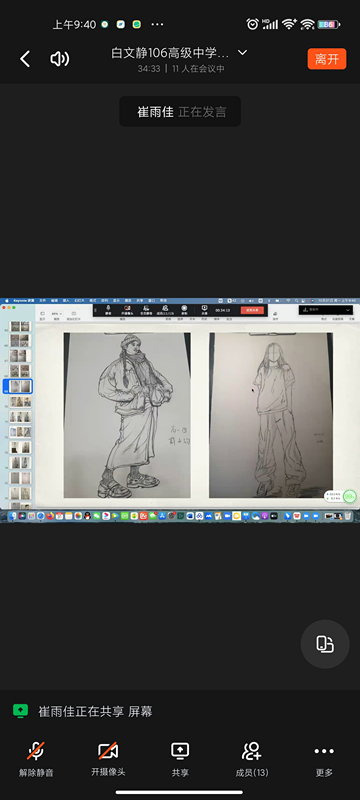Leave meeting with 离开 button
The width and height of the screenshot is (360, 800).
click(x=327, y=59)
